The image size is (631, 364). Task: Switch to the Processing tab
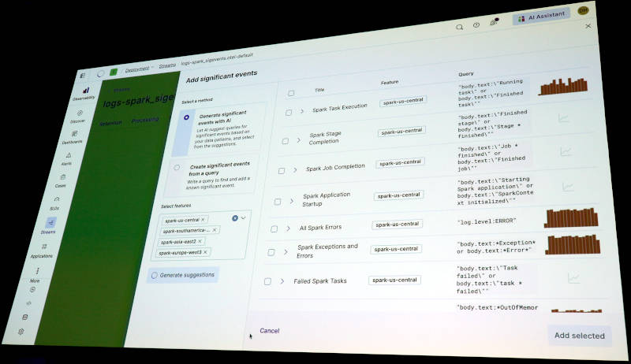(145, 120)
